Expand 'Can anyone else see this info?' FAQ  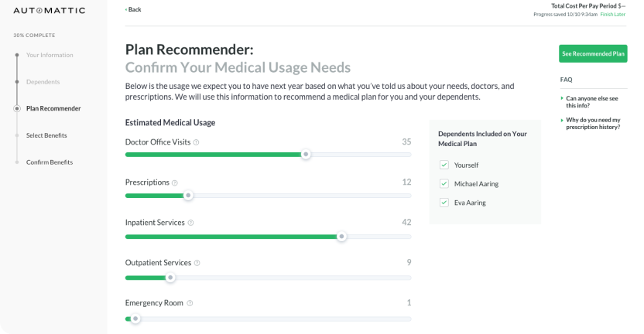(x=592, y=101)
